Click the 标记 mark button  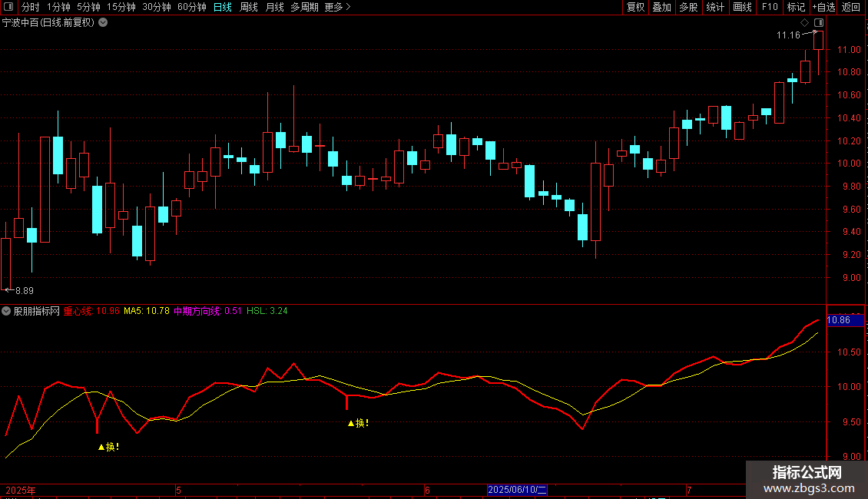point(796,7)
